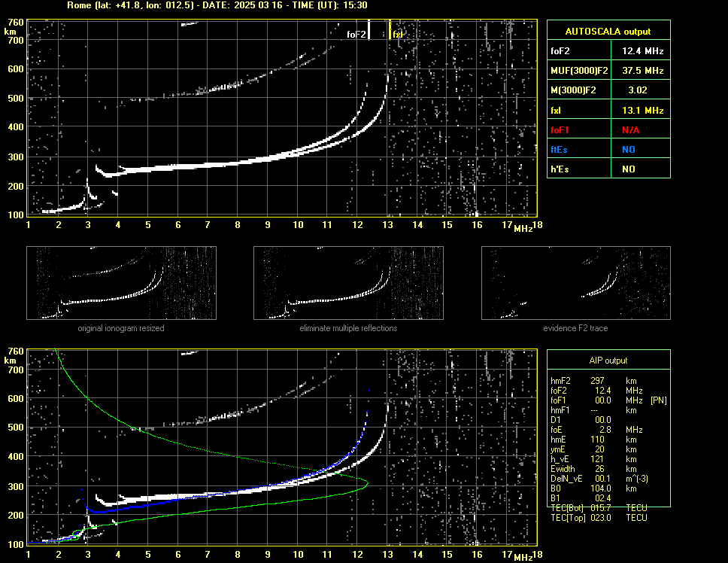Click the red foF1 N/A value
Screen dimensions: 728x563
tap(630, 130)
